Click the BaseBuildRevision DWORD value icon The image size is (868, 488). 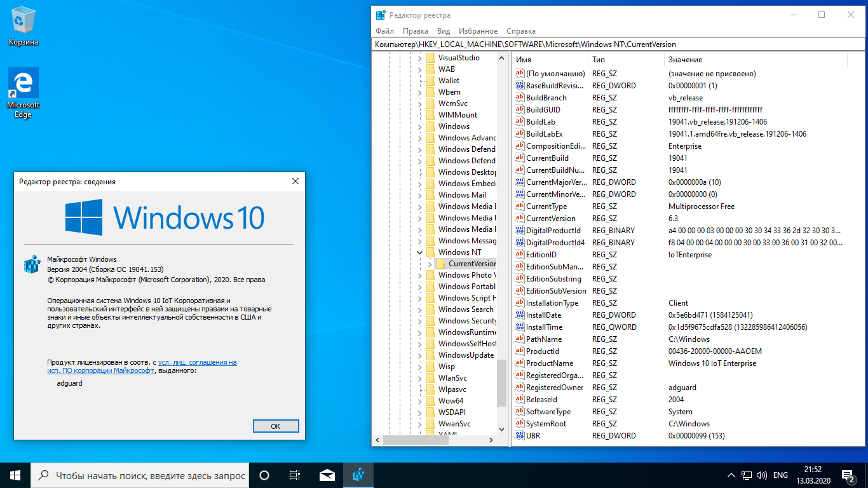point(520,86)
